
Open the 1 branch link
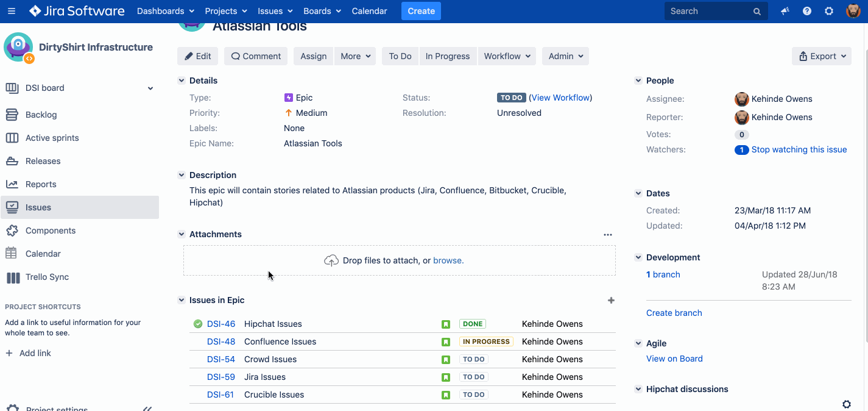point(663,274)
